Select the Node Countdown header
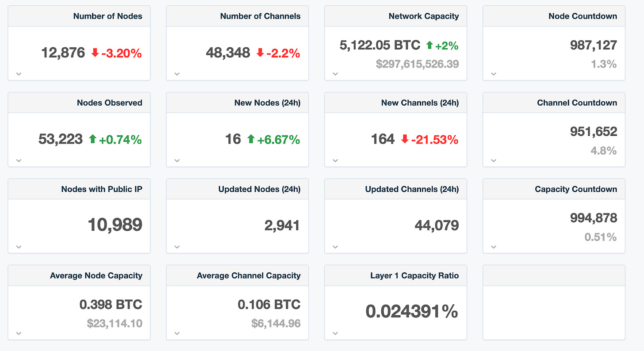The height and width of the screenshot is (351, 644). click(583, 16)
